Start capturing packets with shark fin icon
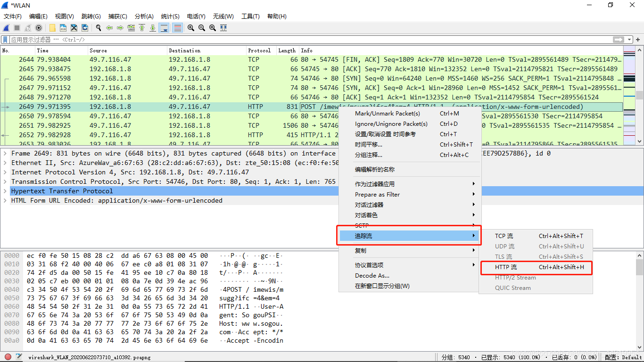The height and width of the screenshot is (362, 644). coord(7,28)
